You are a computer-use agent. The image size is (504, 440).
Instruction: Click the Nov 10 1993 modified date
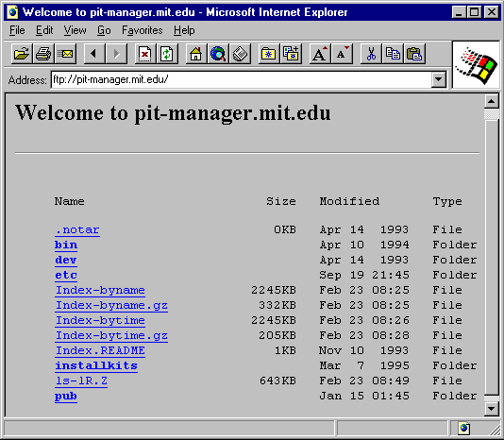364,351
